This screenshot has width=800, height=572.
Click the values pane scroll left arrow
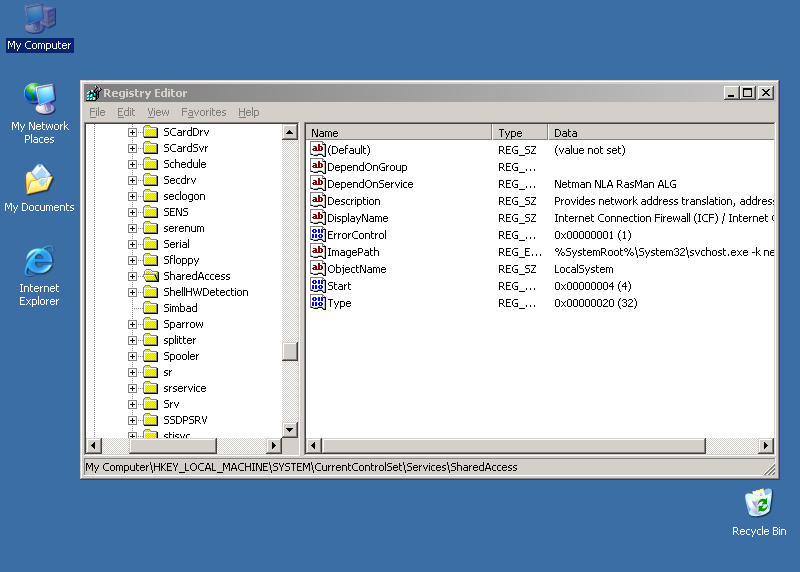[x=314, y=445]
